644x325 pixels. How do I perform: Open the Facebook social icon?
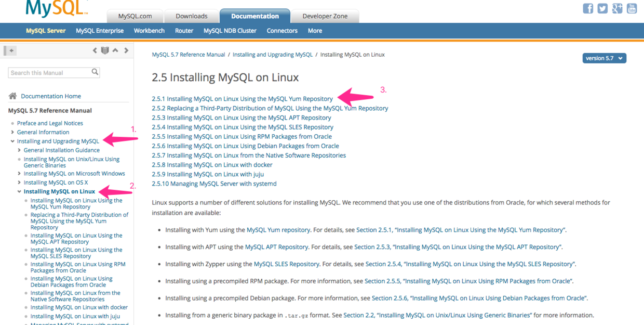[x=588, y=8]
